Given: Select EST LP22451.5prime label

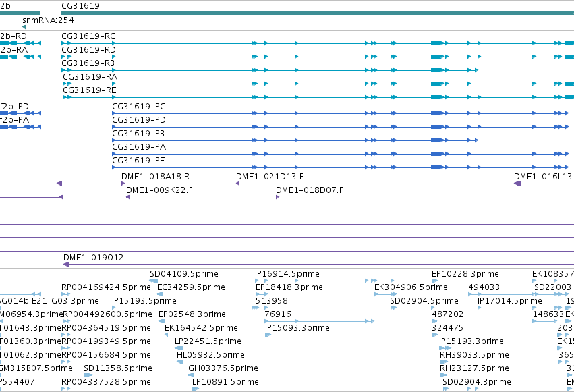Looking at the screenshot, I should click(x=208, y=341).
